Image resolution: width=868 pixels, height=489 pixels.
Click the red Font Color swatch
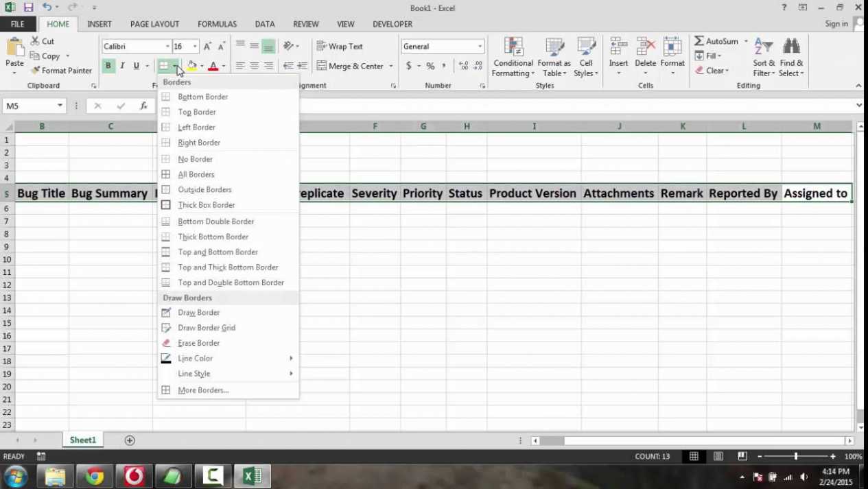coord(213,69)
